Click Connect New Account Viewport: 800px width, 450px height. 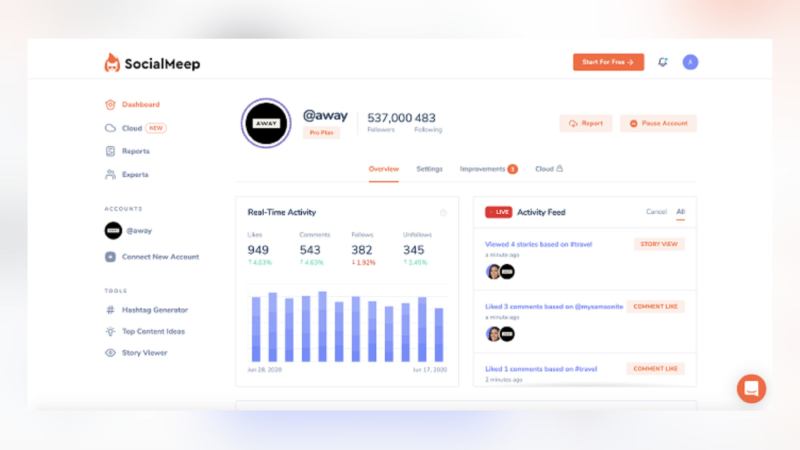[160, 257]
